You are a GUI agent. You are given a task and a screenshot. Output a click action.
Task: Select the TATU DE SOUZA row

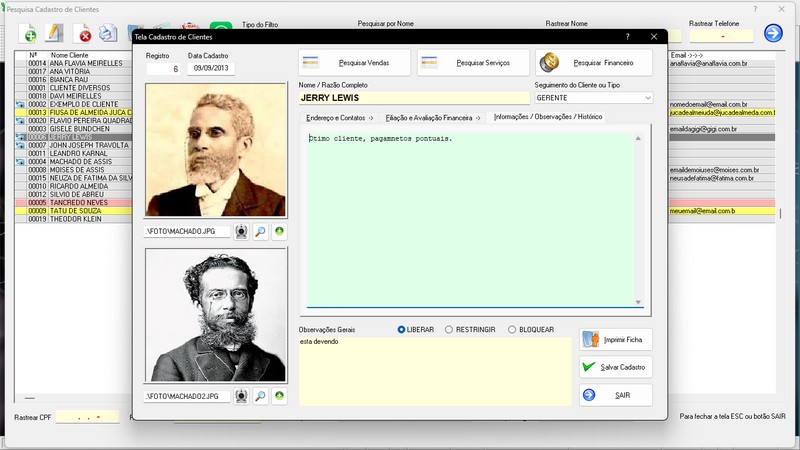[74, 211]
